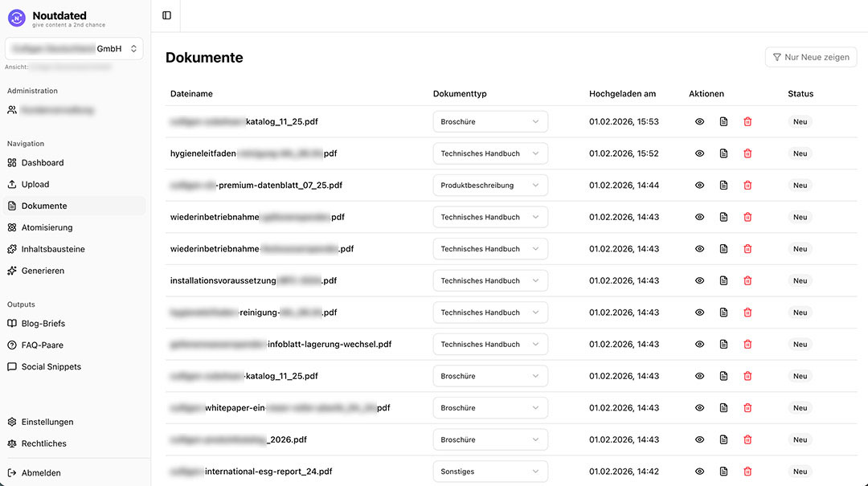View the international-esg-report-24.pdf document
This screenshot has height=486, width=868.
coord(698,472)
